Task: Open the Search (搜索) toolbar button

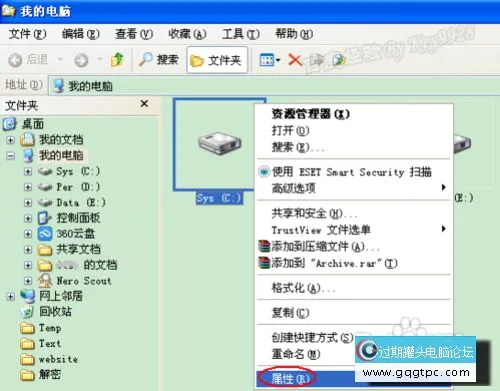Action: click(159, 60)
